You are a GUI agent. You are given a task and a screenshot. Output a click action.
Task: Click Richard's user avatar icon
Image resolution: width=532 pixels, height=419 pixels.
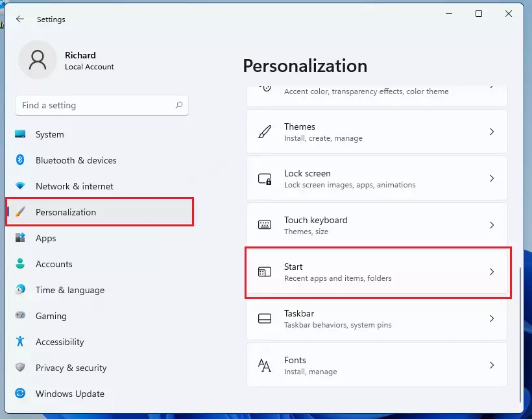point(38,60)
